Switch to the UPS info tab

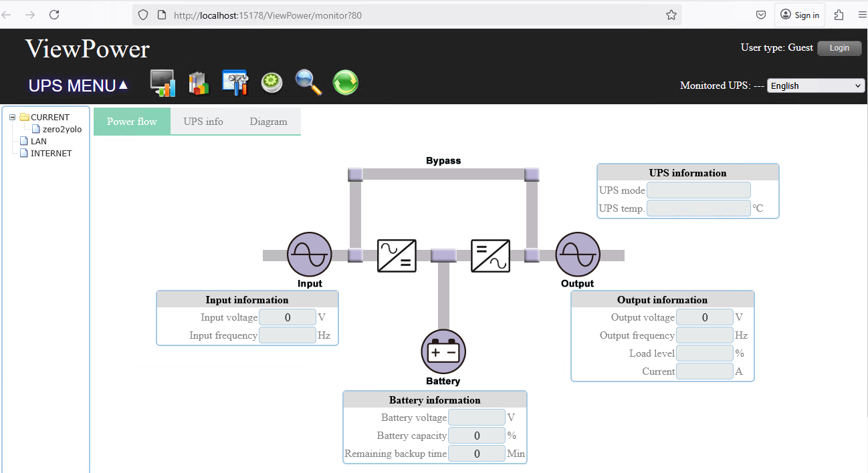point(203,121)
